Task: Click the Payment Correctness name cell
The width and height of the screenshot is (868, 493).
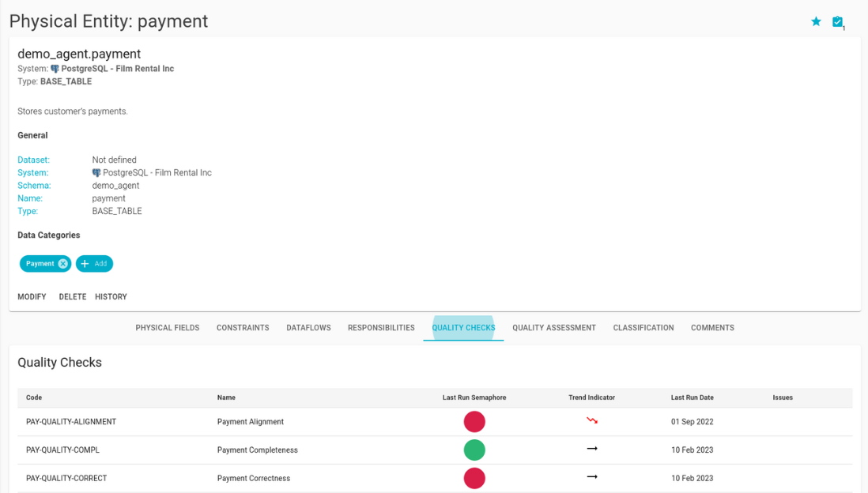Action: click(254, 478)
